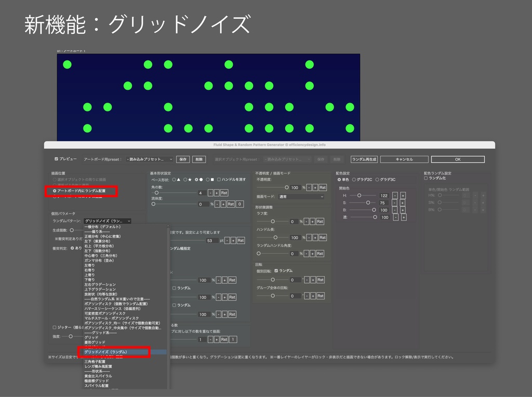Click the OK button

[457, 159]
